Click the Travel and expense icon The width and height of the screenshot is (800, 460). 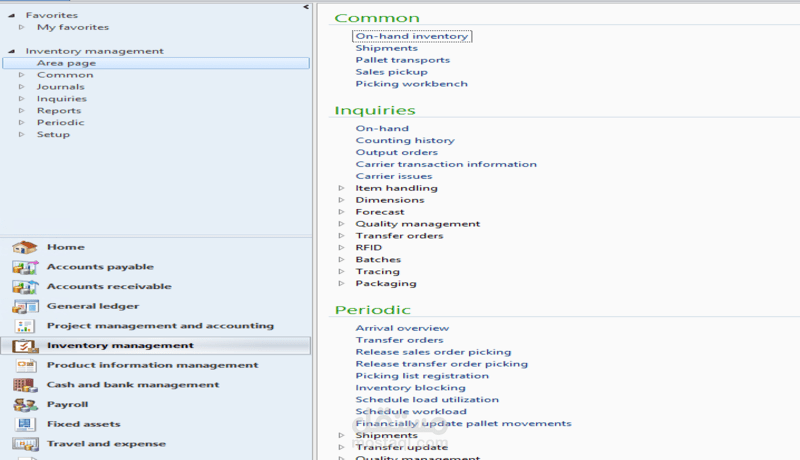point(25,444)
